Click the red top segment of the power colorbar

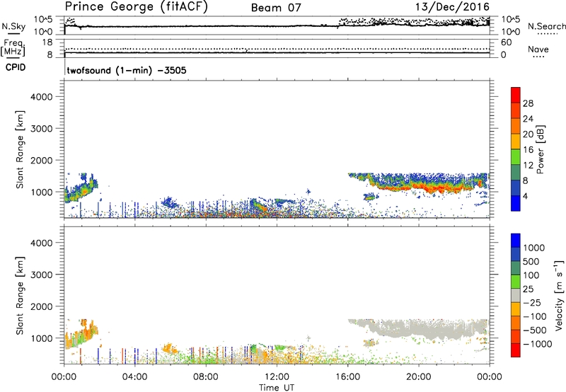click(516, 95)
